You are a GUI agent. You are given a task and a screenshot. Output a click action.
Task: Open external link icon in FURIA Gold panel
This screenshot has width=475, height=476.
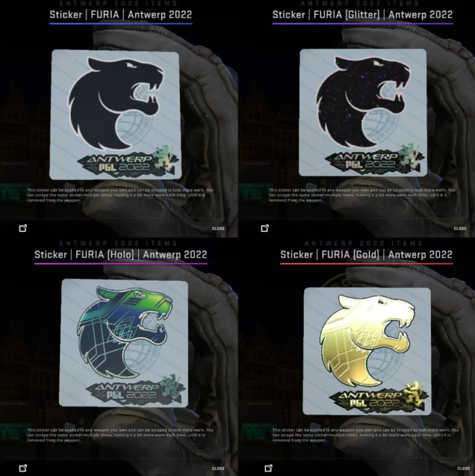tap(268, 468)
